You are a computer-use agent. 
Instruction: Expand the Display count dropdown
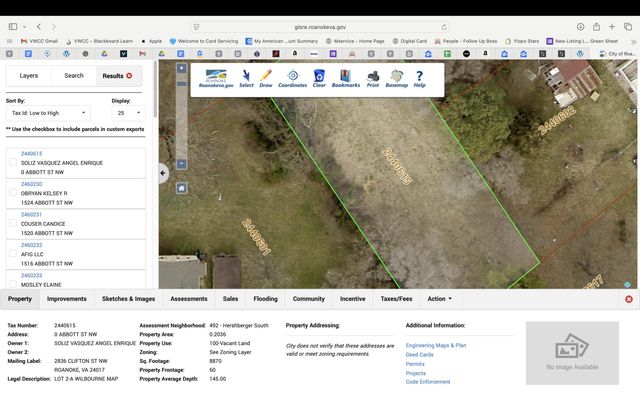(x=127, y=113)
